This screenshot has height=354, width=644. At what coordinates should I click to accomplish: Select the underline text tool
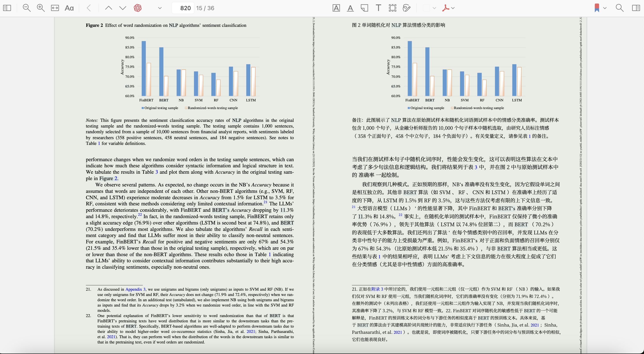click(x=350, y=8)
